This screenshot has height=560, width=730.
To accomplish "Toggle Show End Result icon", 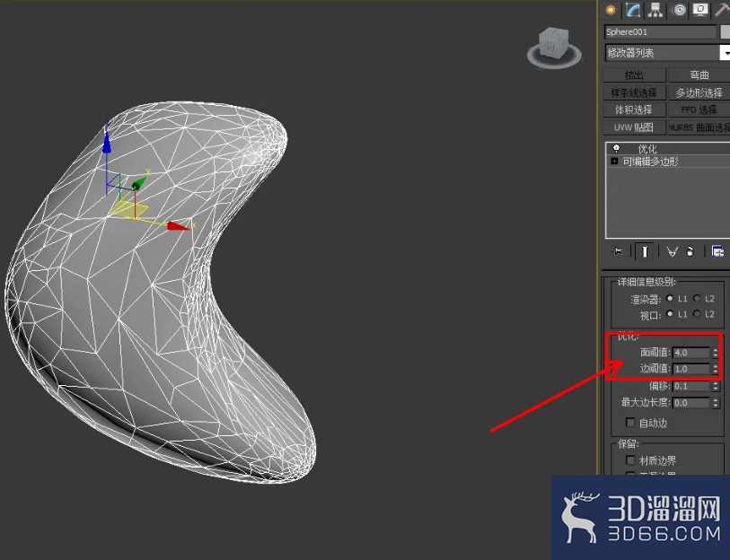I will 645,251.
